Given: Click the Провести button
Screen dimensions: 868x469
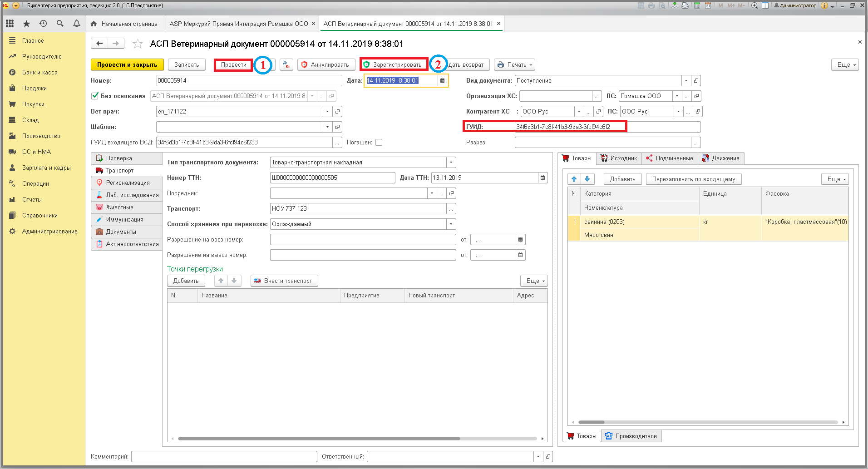Looking at the screenshot, I should [233, 64].
